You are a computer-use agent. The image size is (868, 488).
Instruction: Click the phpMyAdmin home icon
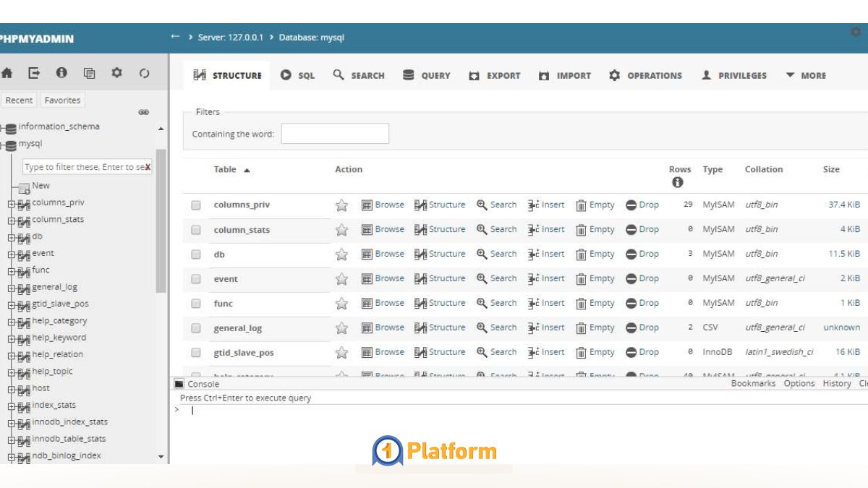click(7, 73)
